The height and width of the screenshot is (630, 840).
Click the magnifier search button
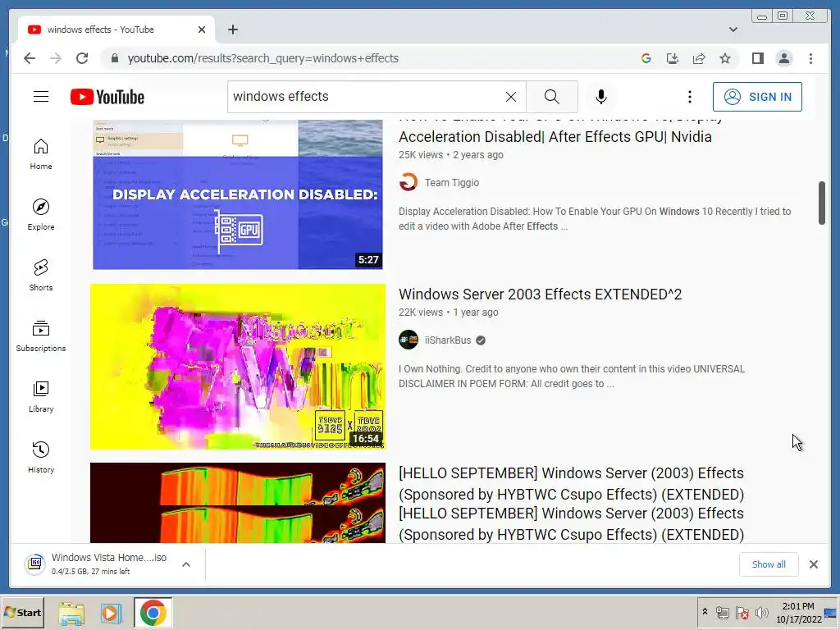(552, 97)
